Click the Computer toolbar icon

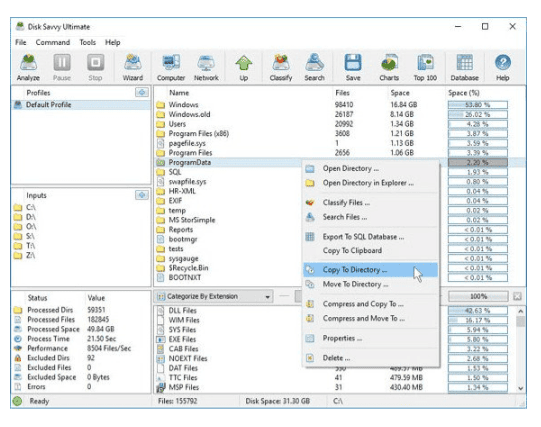[x=171, y=68]
